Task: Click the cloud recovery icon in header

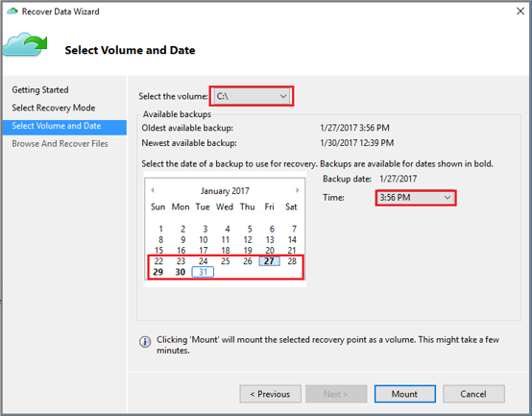Action: coord(25,45)
